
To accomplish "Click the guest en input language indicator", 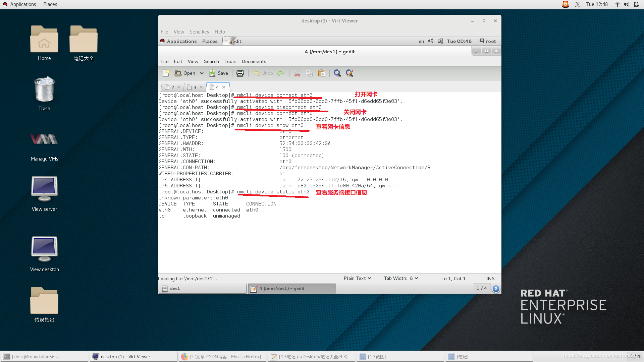I will [421, 41].
